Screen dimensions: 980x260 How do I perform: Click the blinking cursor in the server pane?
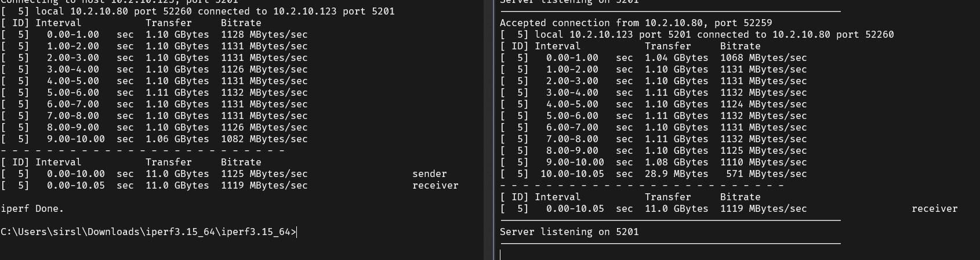click(x=500, y=255)
